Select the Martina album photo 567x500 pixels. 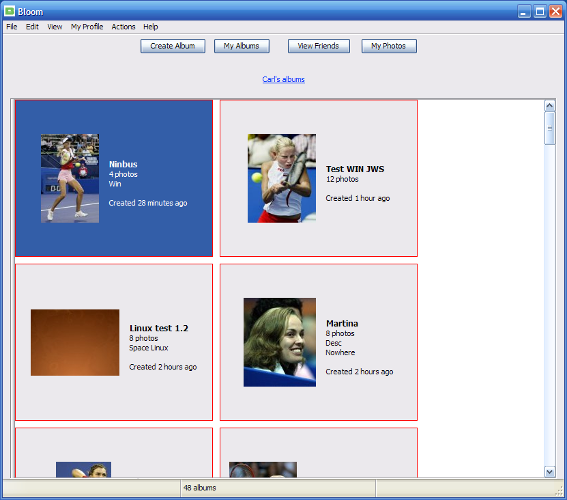point(280,342)
